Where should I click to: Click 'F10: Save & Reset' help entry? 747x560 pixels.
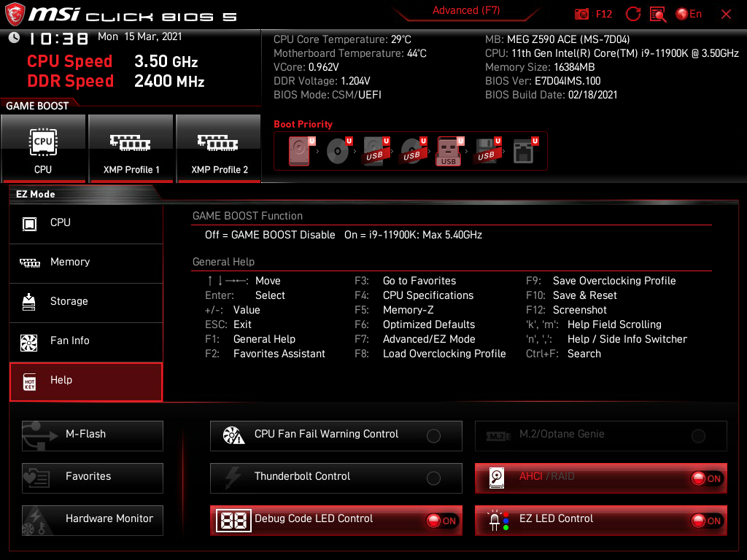click(571, 295)
